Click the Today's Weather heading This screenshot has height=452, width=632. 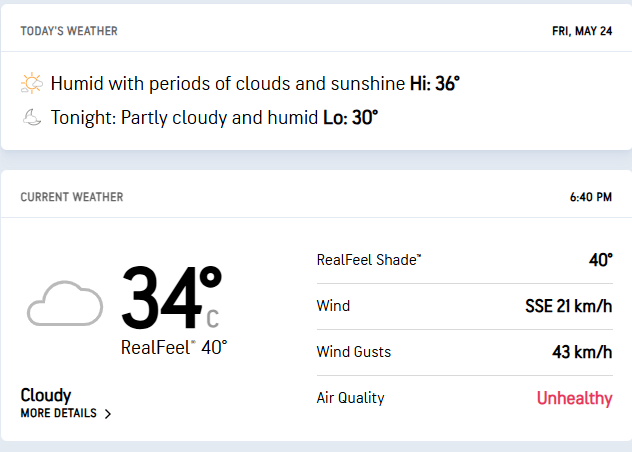(69, 31)
